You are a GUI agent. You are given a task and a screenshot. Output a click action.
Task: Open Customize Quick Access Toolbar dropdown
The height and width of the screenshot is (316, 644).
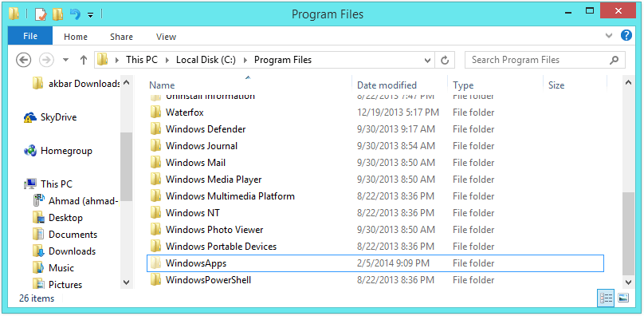[x=90, y=15]
